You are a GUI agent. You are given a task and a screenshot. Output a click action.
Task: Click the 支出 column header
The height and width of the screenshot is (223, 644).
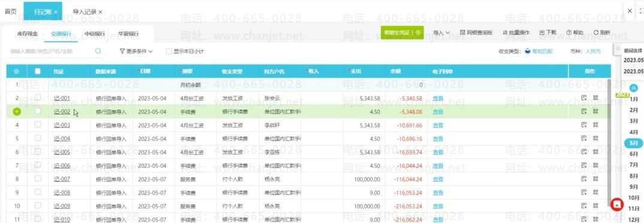(356, 71)
